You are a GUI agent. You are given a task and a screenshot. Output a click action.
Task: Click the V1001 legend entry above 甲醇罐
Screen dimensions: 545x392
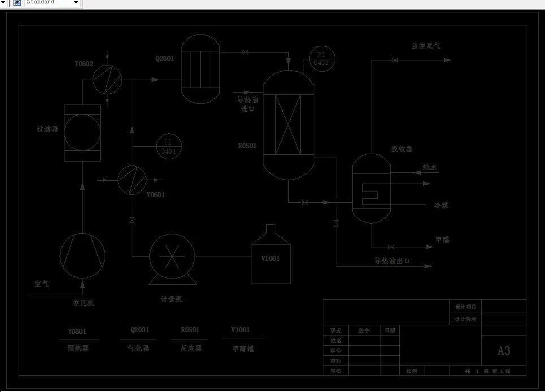(240, 330)
